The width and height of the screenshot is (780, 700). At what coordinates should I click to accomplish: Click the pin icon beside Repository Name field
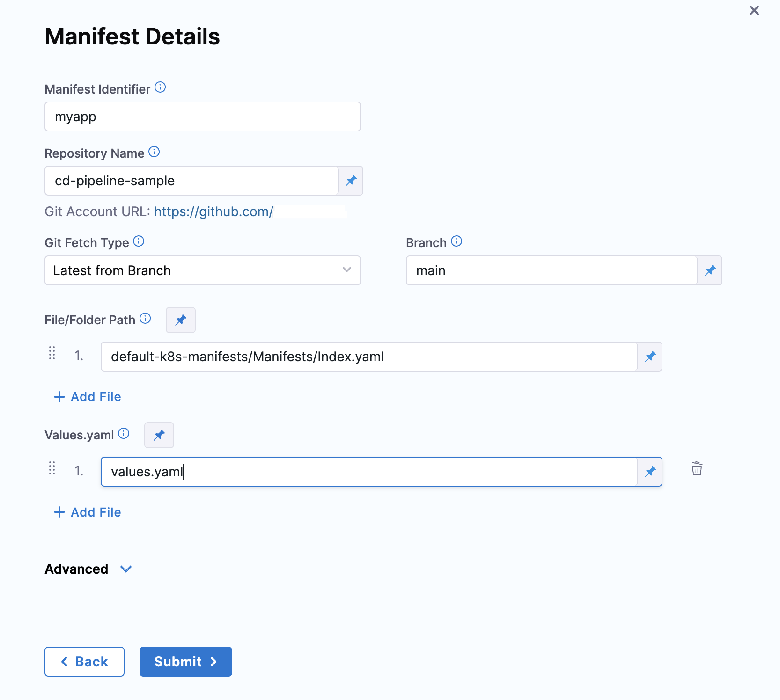(351, 181)
